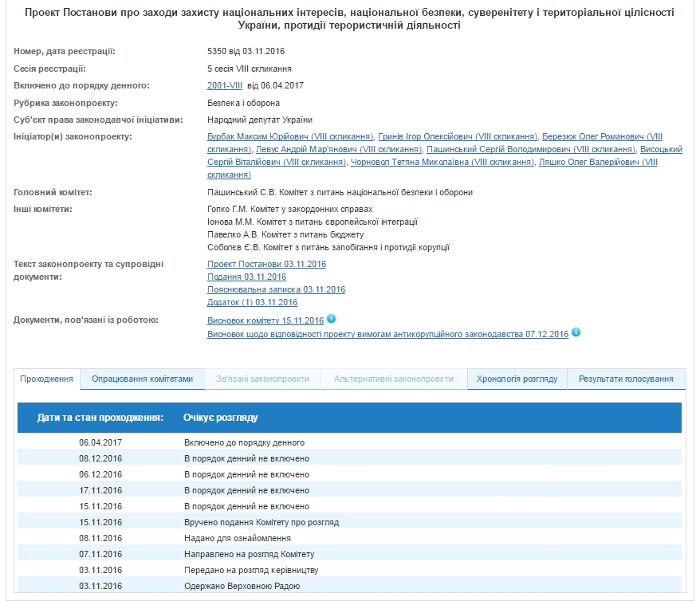The image size is (700, 601).
Task: Click info icon beside Висновок комітету 15.11.2016
Action: (331, 320)
